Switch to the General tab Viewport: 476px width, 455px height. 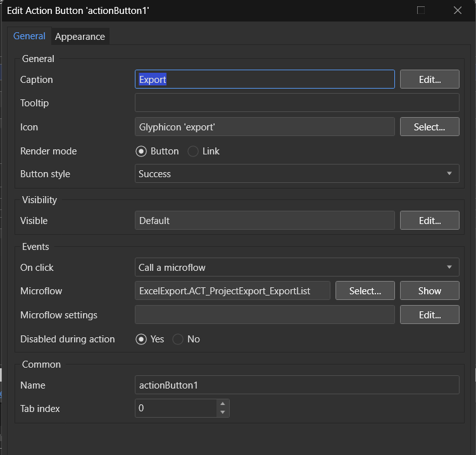29,36
